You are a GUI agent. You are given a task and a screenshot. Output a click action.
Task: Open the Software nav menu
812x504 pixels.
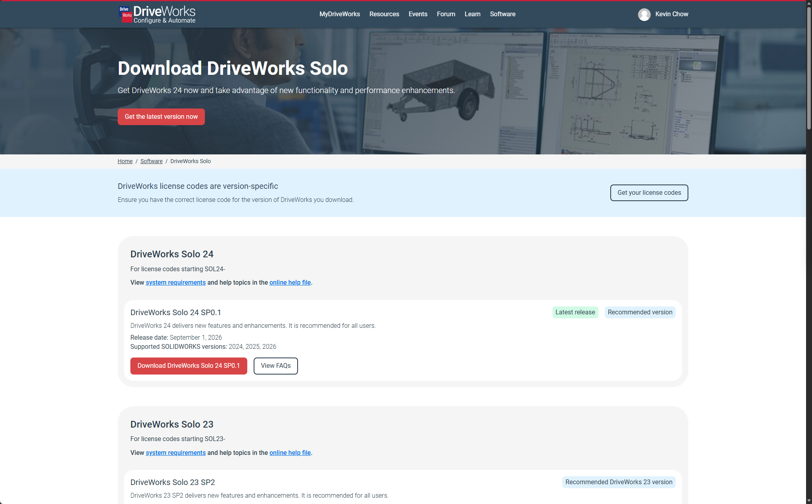pyautogui.click(x=502, y=14)
